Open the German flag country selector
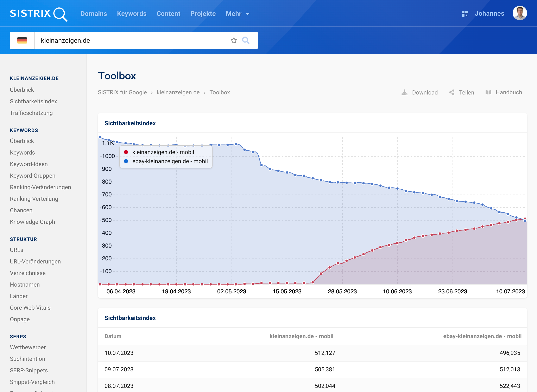 (22, 41)
